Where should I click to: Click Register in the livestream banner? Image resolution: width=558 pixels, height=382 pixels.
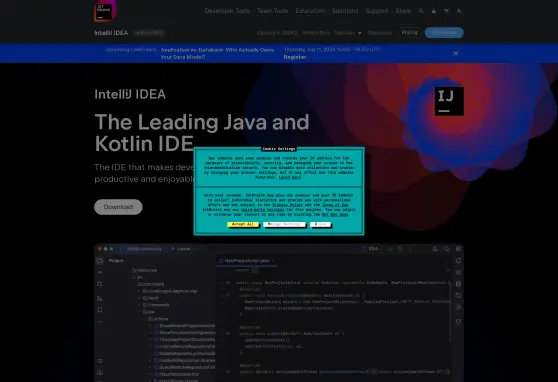click(295, 57)
